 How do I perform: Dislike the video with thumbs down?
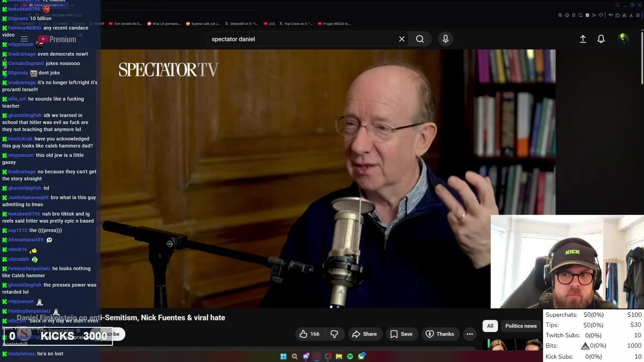334,334
